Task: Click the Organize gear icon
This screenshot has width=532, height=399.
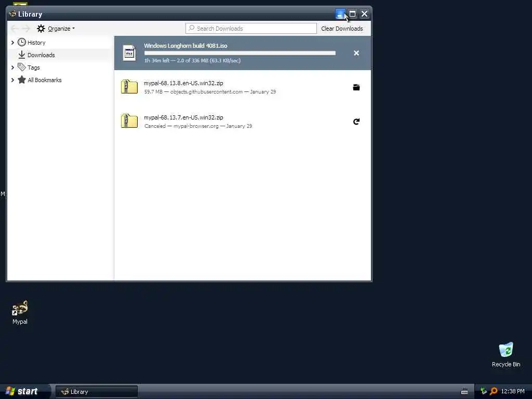Action: point(41,29)
